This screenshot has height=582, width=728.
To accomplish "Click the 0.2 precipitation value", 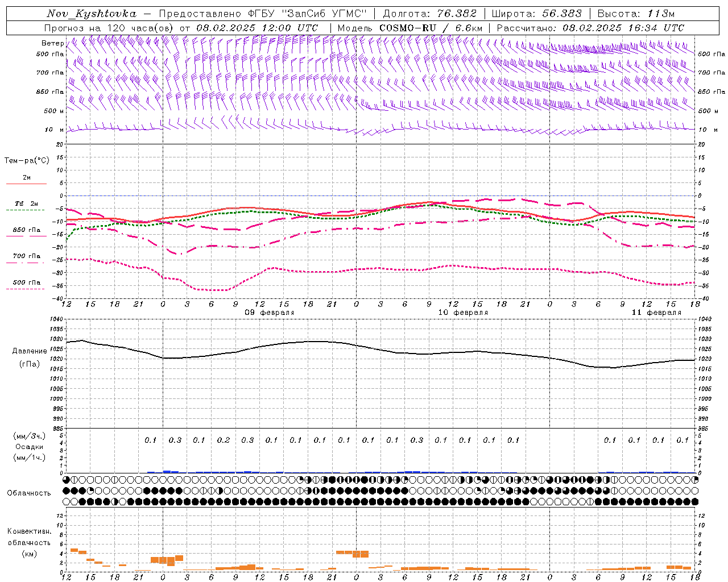I will pos(224,440).
